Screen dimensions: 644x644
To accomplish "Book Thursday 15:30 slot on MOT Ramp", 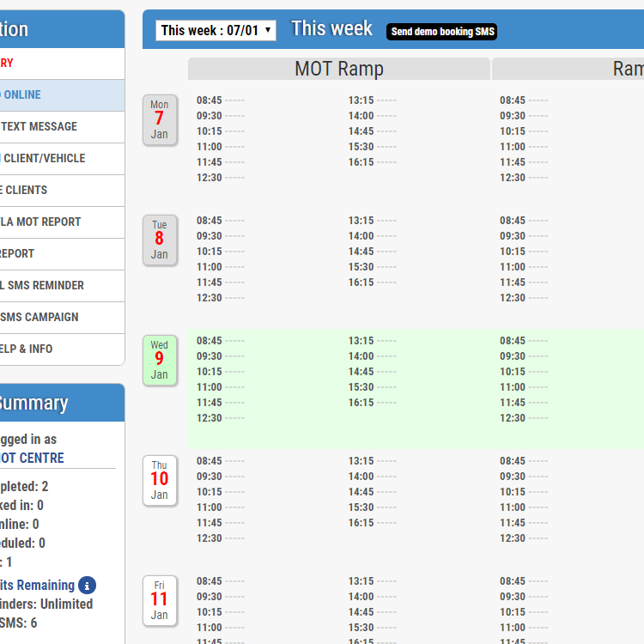I will (373, 507).
